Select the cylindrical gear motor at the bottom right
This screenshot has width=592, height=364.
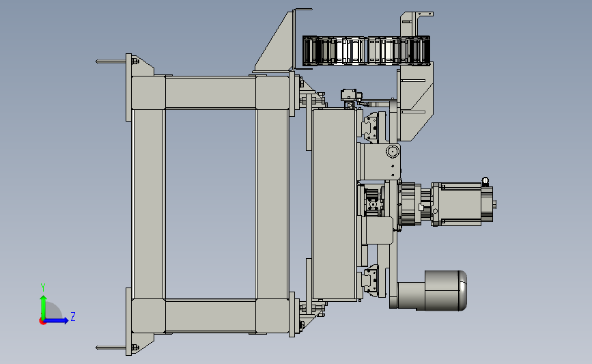coord(432,291)
